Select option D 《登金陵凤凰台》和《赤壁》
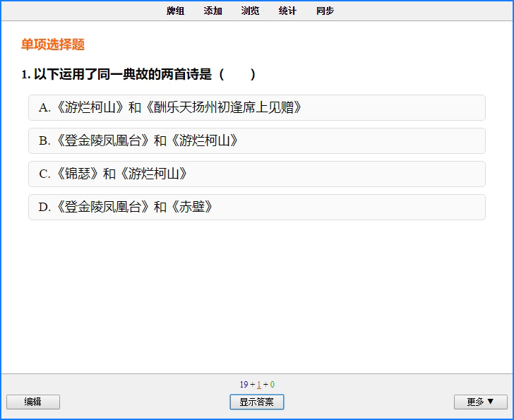The height and width of the screenshot is (420, 514). coord(257,207)
